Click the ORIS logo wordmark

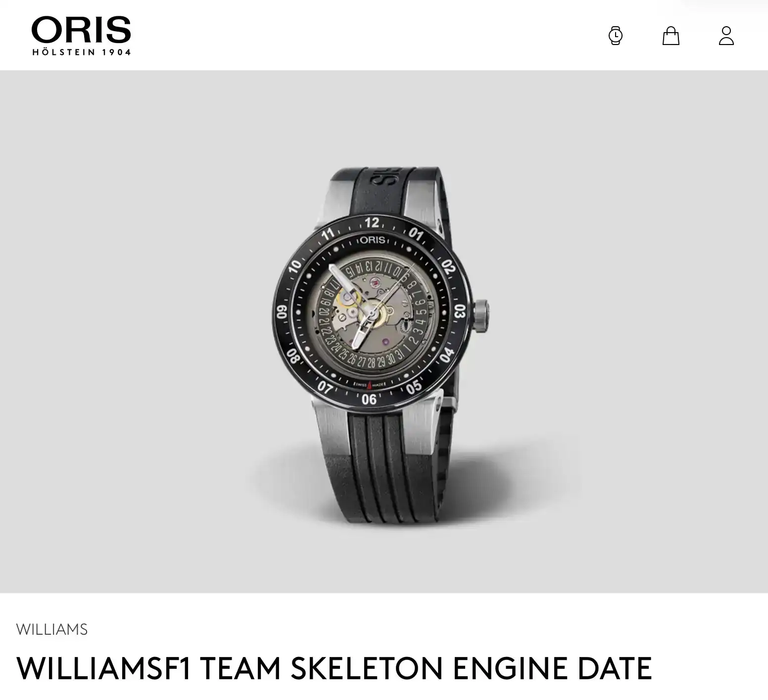click(81, 30)
